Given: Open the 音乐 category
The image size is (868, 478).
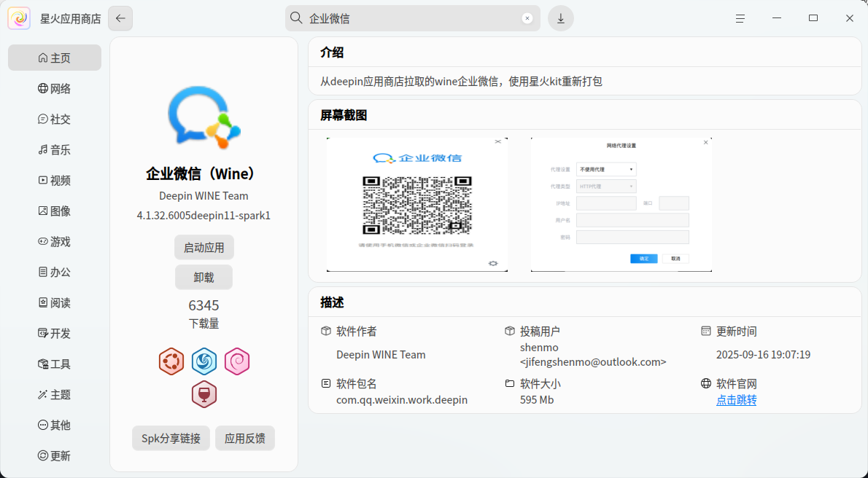Looking at the screenshot, I should [54, 149].
